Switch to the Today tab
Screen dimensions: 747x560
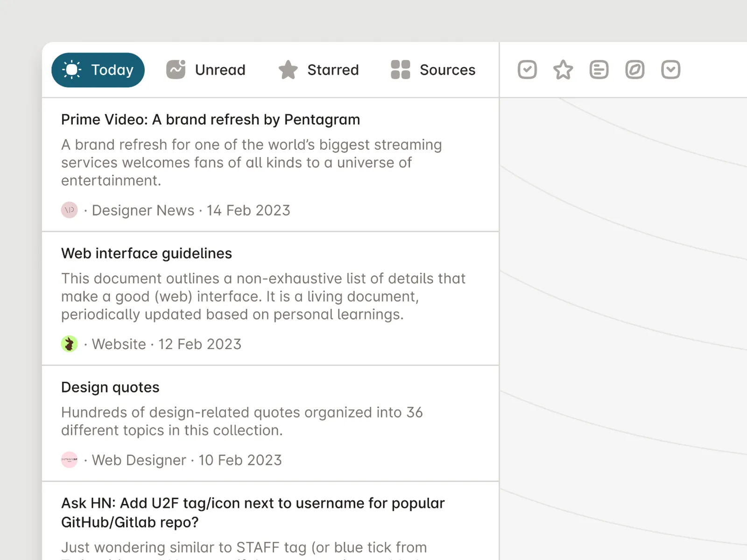pos(98,70)
